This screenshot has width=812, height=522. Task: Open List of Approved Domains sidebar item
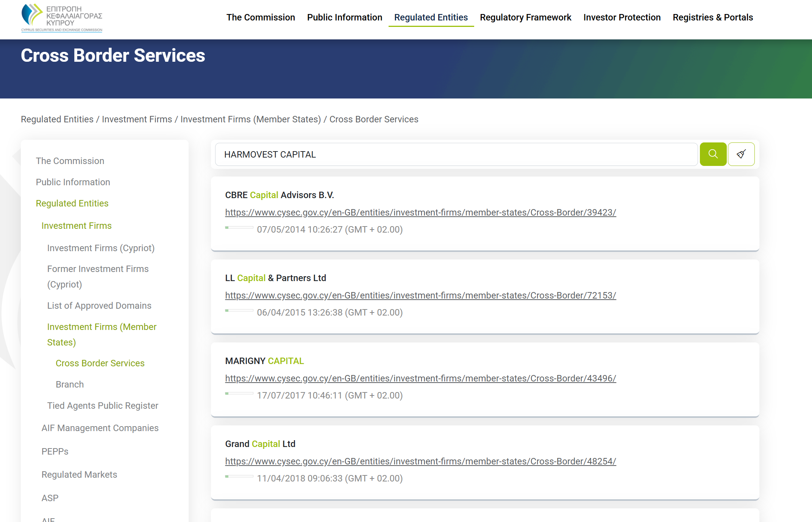(99, 306)
